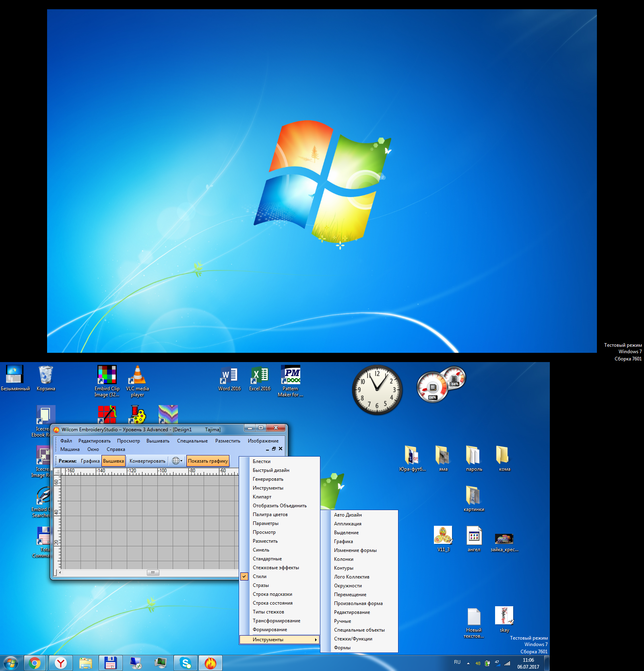Toggle the Блестки toolbar in the list
Viewport: 644px width, 671px height.
click(x=280, y=461)
